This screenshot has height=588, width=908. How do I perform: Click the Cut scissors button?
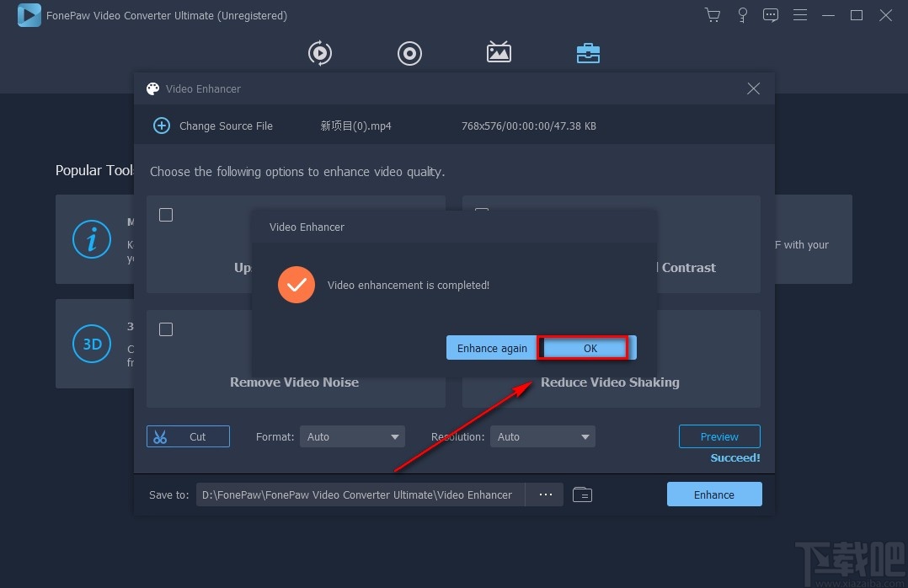188,437
